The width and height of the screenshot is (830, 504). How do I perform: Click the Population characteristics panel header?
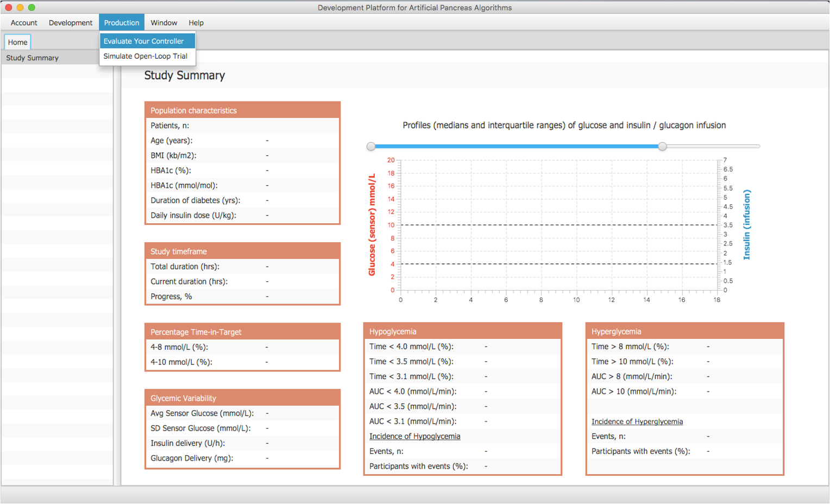[242, 110]
